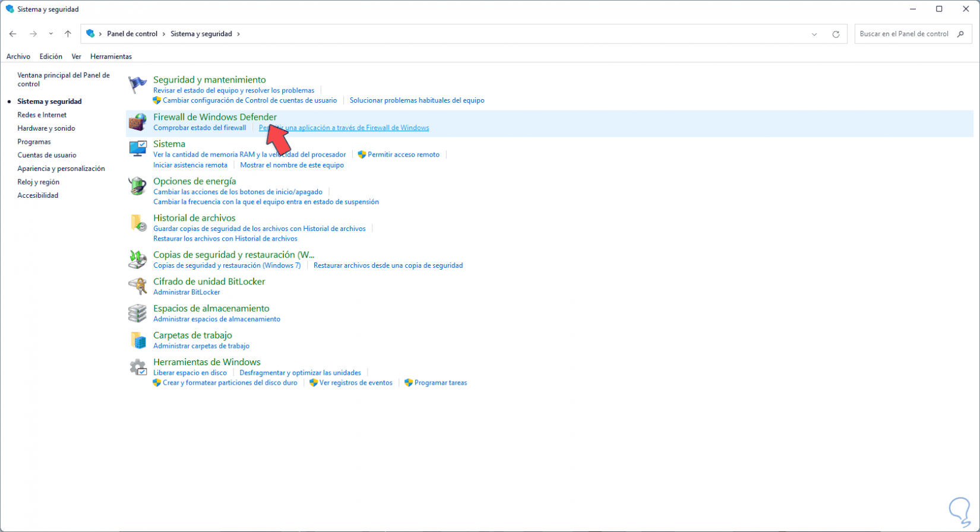Open Reloj y región category

pyautogui.click(x=39, y=182)
